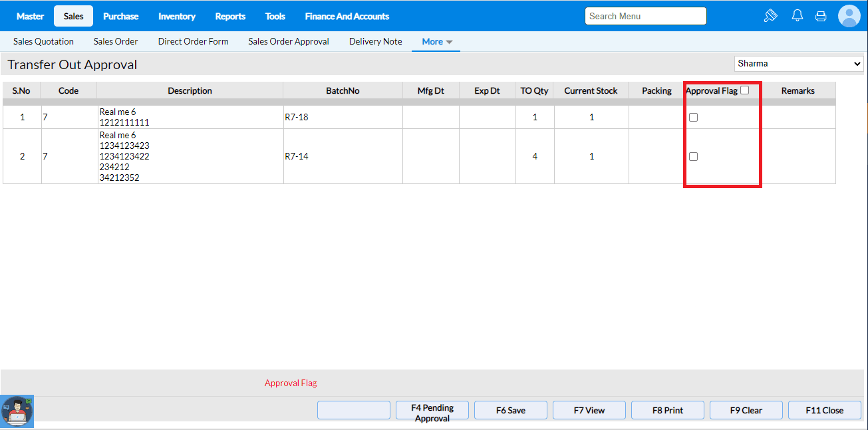Open the Purchase menu
Viewport: 868px width, 430px height.
(x=121, y=16)
